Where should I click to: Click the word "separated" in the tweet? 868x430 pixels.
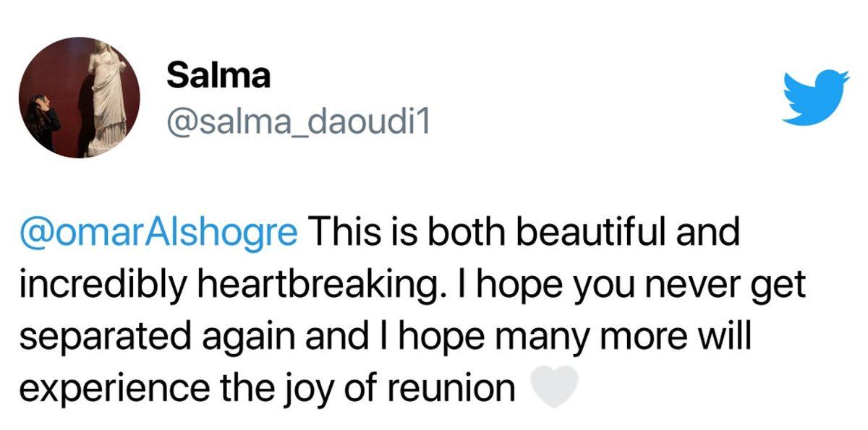tap(94, 338)
